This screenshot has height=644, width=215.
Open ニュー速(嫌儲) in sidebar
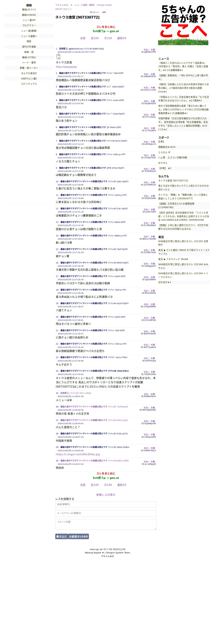[29, 31]
